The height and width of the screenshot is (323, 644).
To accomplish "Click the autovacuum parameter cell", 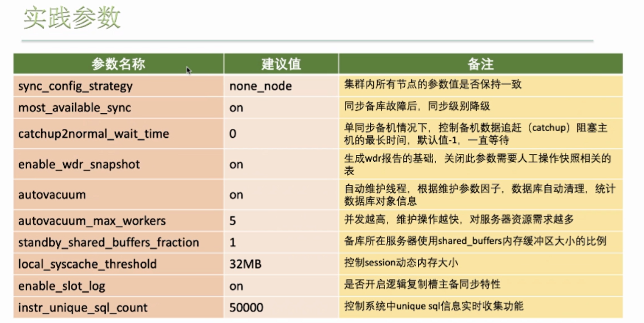I will pyautogui.click(x=118, y=194).
